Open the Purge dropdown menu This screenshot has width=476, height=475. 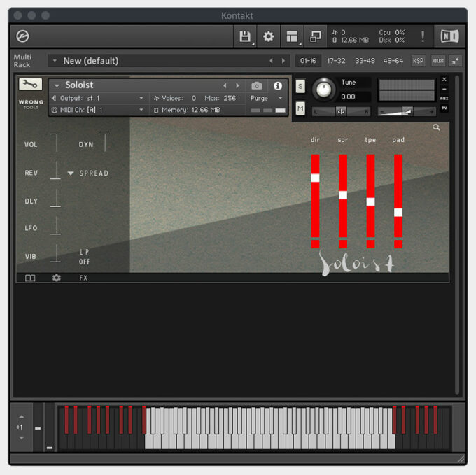[x=266, y=99]
